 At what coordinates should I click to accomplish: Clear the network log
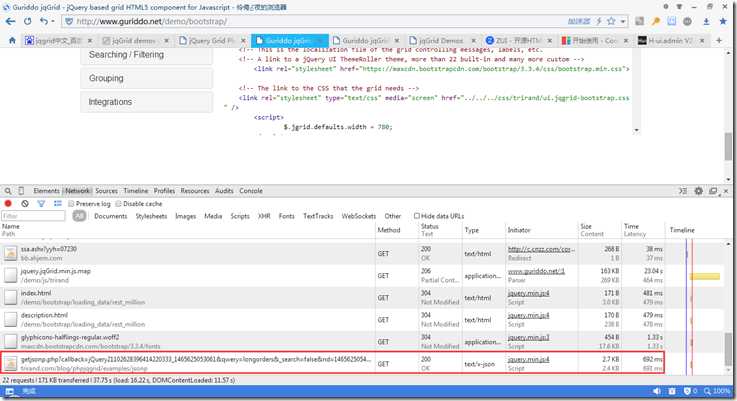[24, 203]
